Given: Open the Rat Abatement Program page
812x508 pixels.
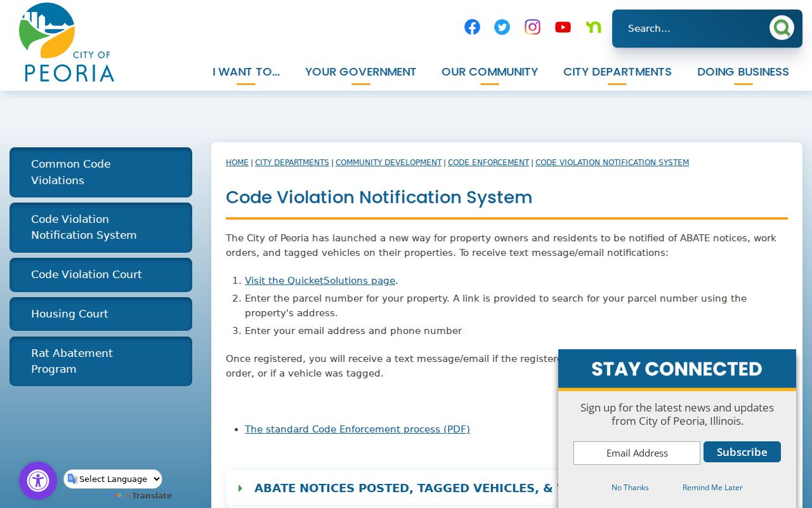Looking at the screenshot, I should (101, 361).
